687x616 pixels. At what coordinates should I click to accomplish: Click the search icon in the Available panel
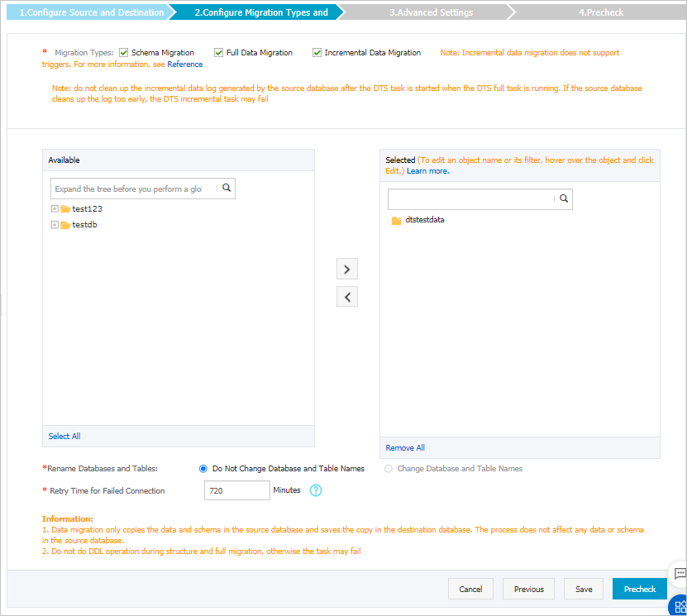click(225, 188)
